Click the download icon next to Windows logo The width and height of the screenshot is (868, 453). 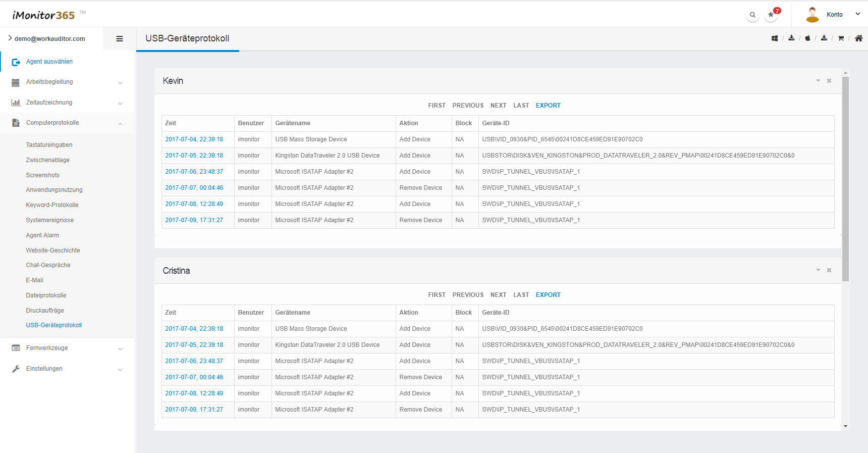pos(791,38)
